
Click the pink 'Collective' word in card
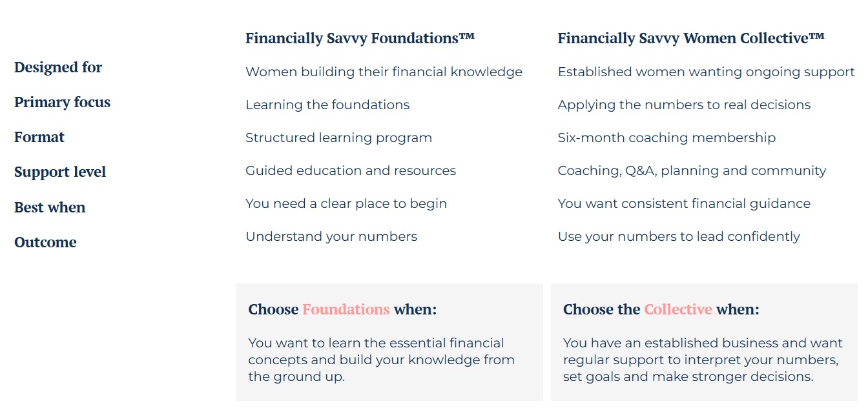[678, 309]
